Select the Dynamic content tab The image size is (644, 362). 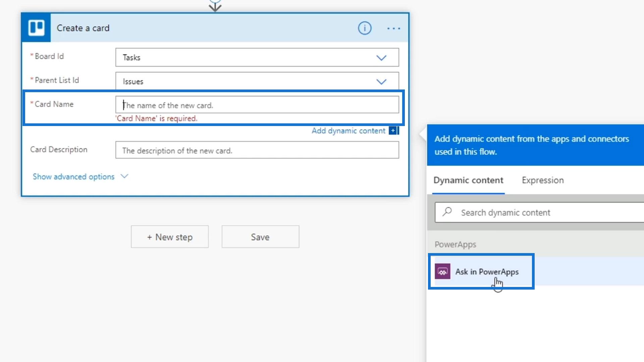coord(468,180)
